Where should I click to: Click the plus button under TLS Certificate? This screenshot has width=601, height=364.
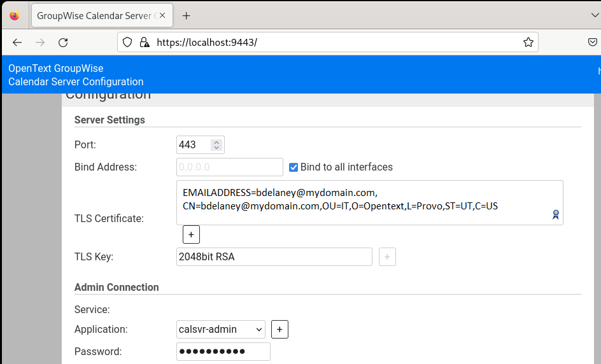coord(191,234)
